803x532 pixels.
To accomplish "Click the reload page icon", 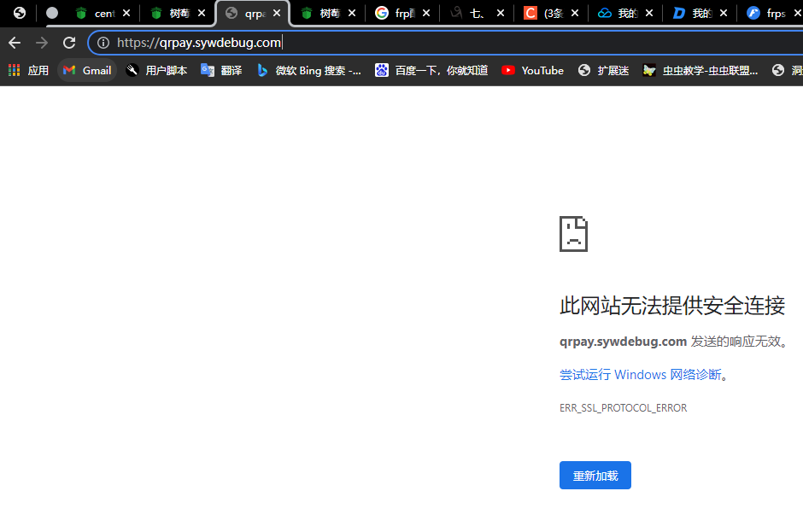I will point(69,42).
